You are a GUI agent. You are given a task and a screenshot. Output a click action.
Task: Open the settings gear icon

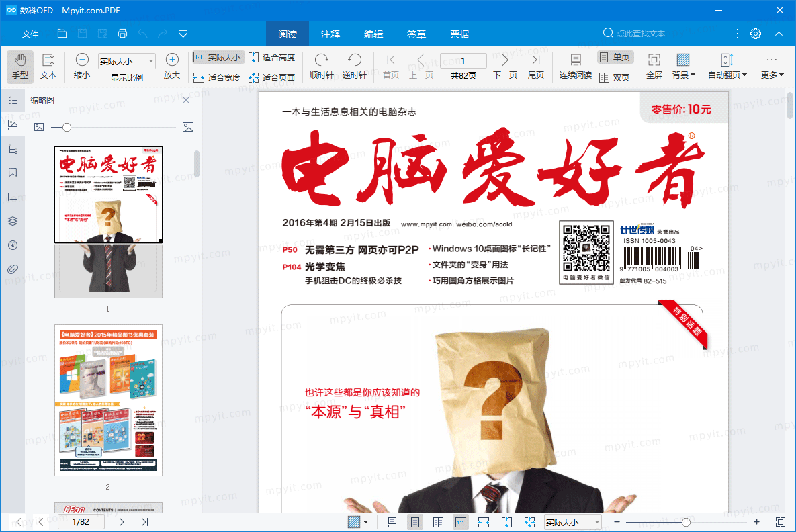[756, 34]
